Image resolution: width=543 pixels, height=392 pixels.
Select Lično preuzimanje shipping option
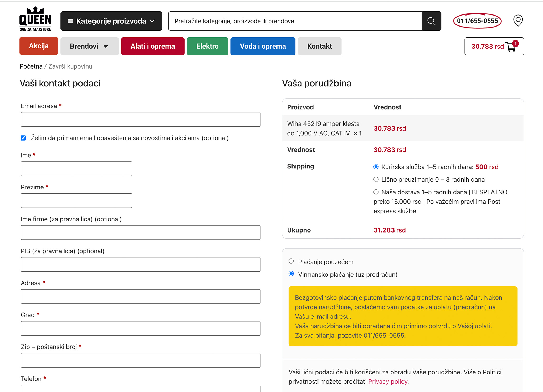tap(376, 179)
